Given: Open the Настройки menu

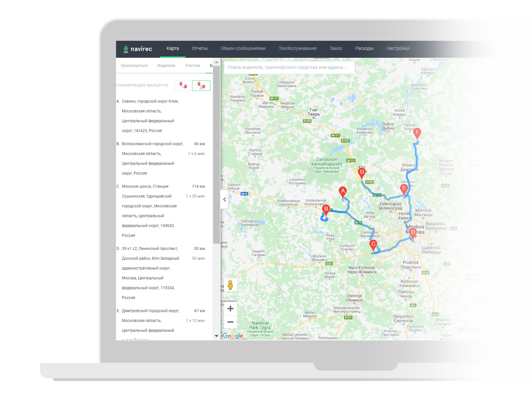Looking at the screenshot, I should click(x=398, y=48).
